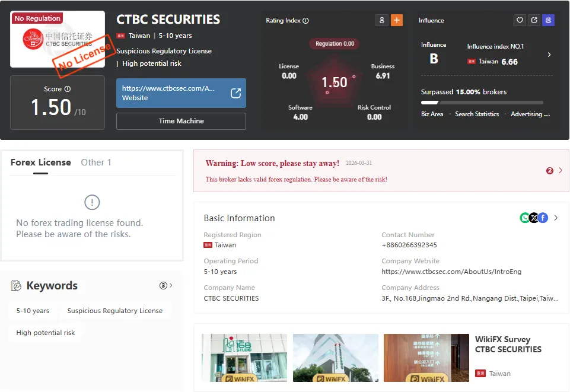Click the share icon in Influence panel

click(534, 20)
